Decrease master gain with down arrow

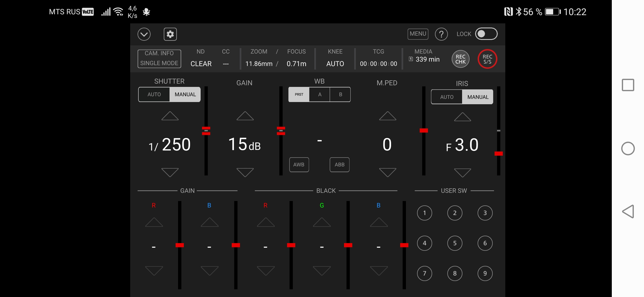pyautogui.click(x=245, y=172)
